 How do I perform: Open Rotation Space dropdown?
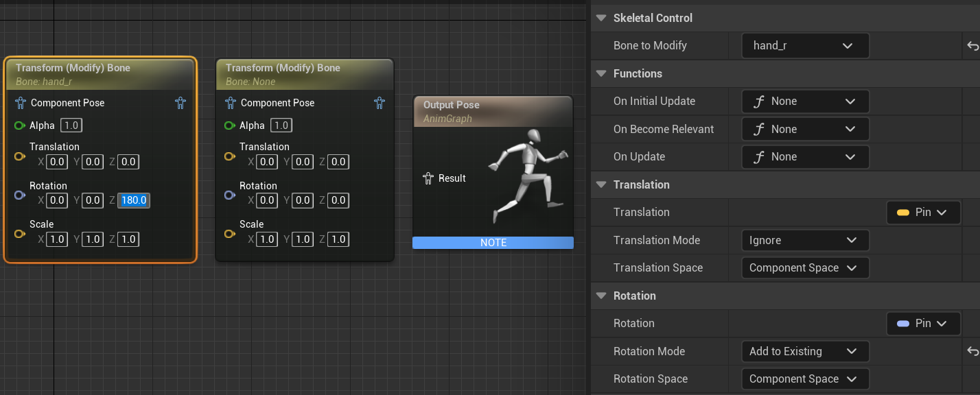pos(806,379)
